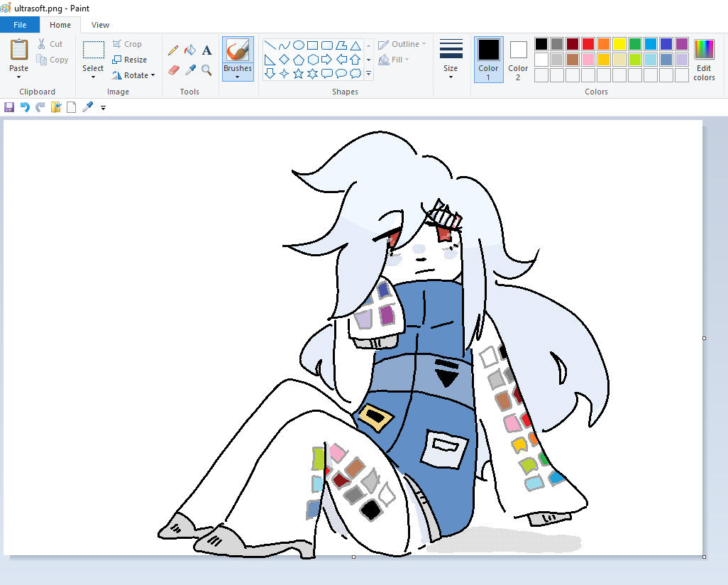Select the Color picker eyedropper tool
The image size is (728, 585).
tap(190, 70)
